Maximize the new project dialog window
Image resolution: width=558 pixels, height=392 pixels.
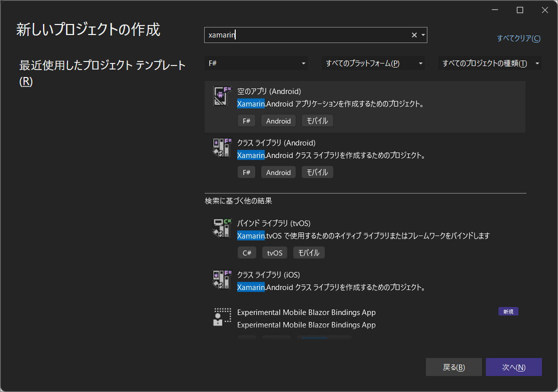click(x=520, y=10)
